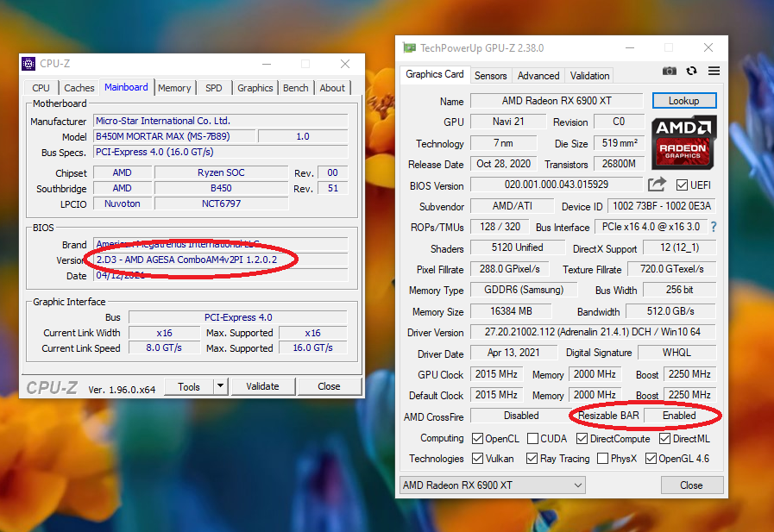
Task: Click the GPU-Z title bar app icon
Action: (x=409, y=47)
